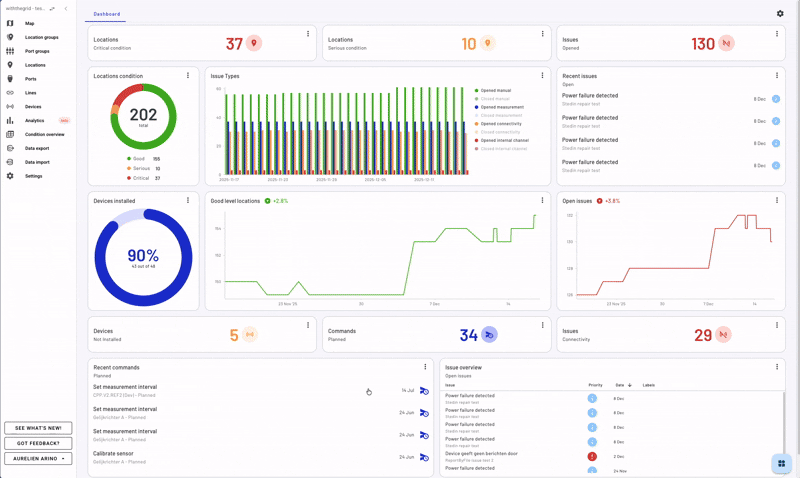Open the Devices sidebar item
The width and height of the screenshot is (800, 478).
coord(33,106)
